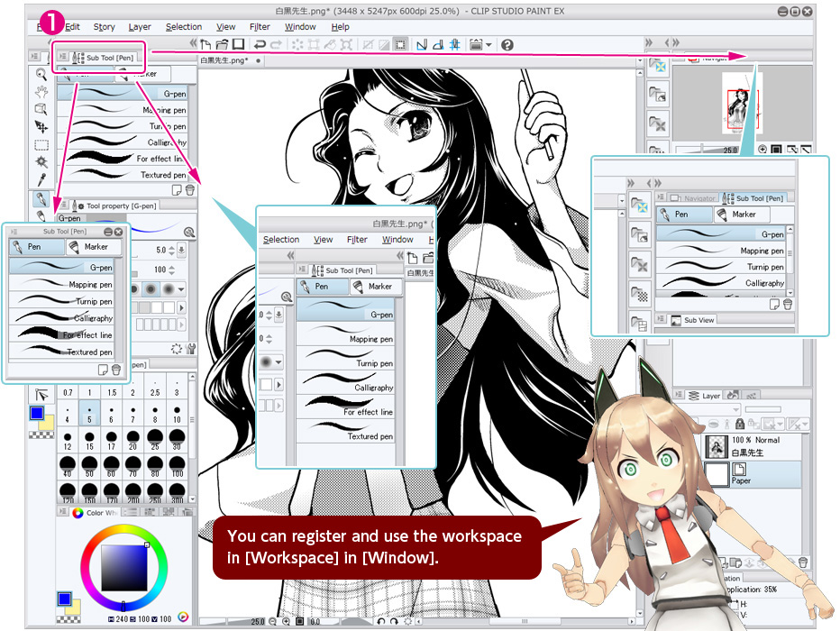Viewport: 840px width, 631px height.
Task: Click the blue main color swatch
Action: (36, 413)
